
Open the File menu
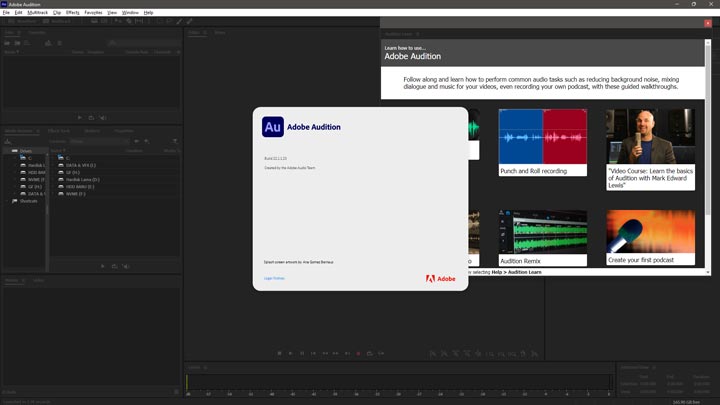click(6, 12)
